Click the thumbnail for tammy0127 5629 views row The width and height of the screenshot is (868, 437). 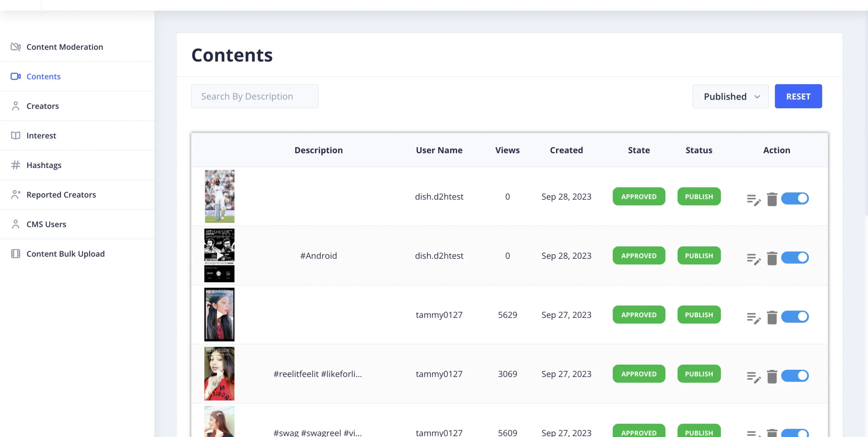coord(219,315)
